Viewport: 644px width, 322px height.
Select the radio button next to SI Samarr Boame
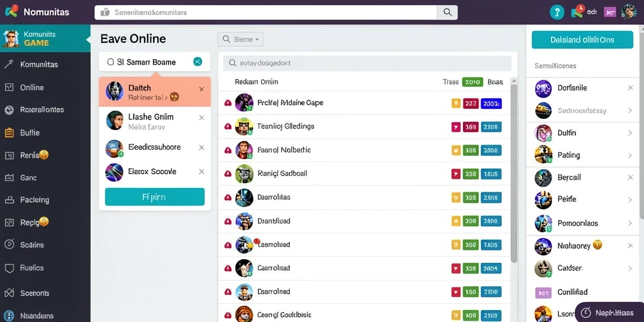tap(110, 62)
